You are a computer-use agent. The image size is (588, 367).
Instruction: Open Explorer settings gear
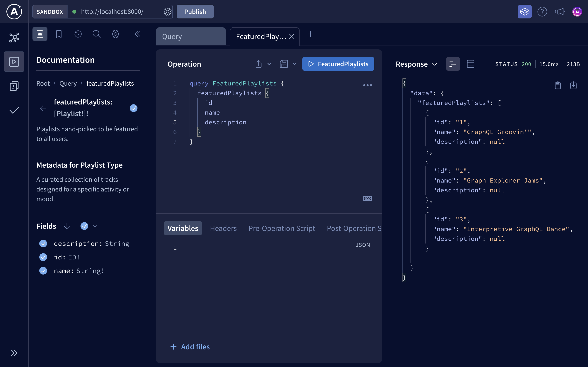click(115, 34)
